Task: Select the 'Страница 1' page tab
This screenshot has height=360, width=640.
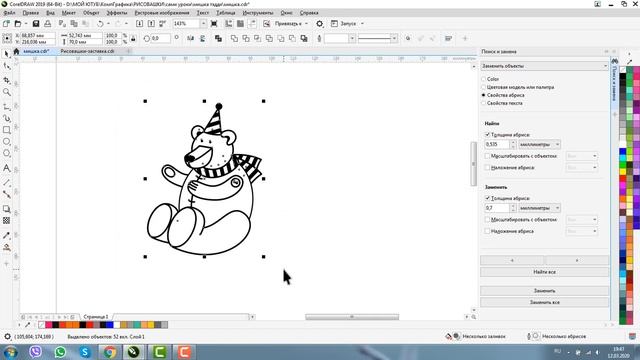Action: tap(96, 317)
